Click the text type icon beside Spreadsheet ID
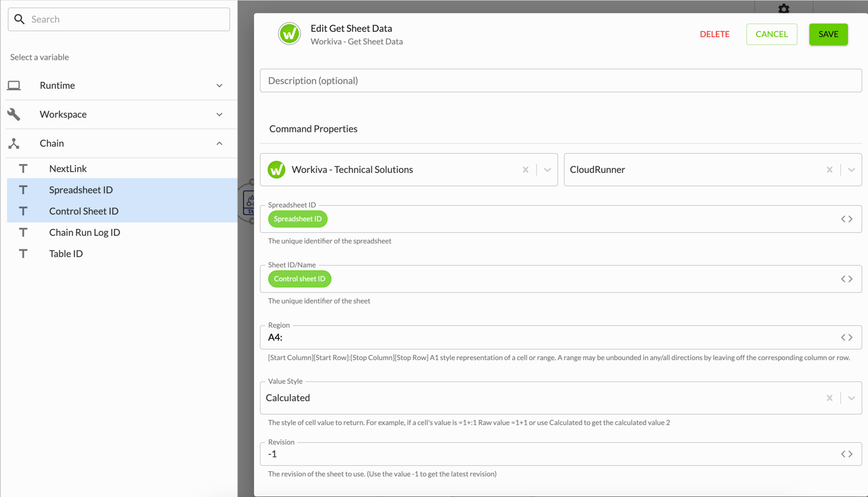The height and width of the screenshot is (497, 868). click(x=23, y=190)
